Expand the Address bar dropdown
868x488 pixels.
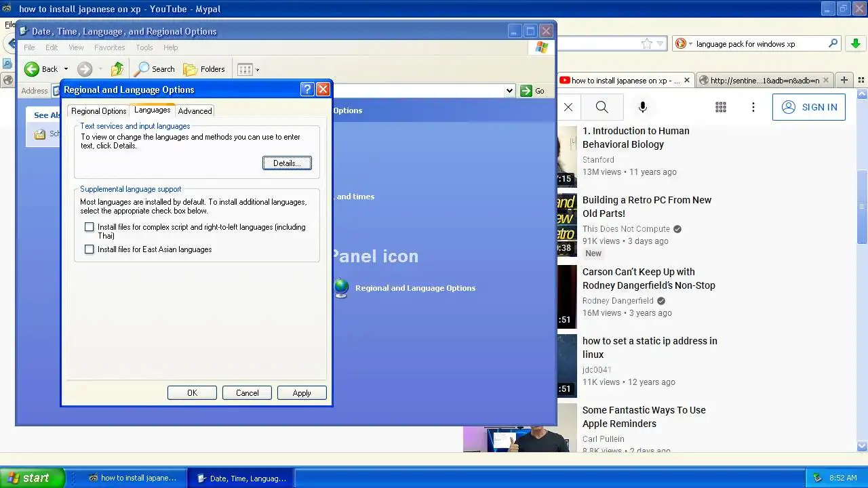pyautogui.click(x=509, y=91)
